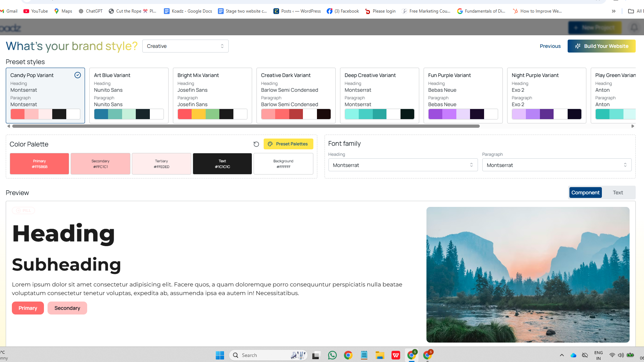Screen dimensions: 644x362
Task: Click the preset styles horizontal scrollbar
Action: [x=246, y=126]
